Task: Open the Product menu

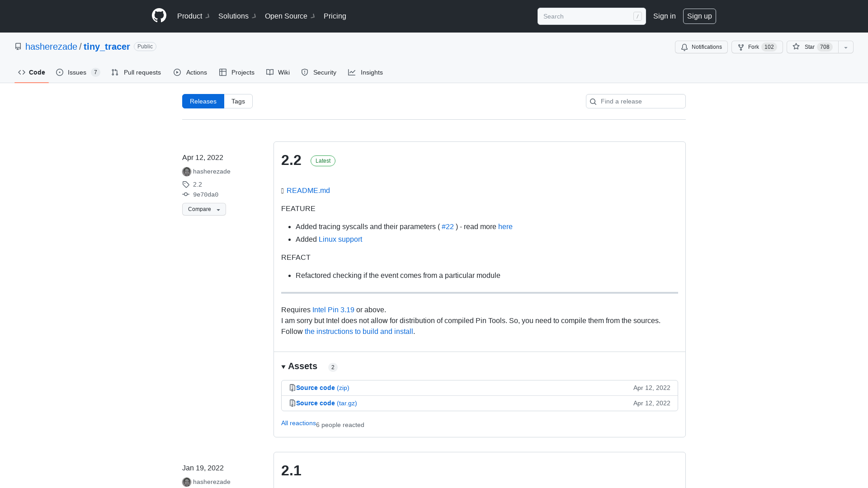Action: [x=193, y=16]
